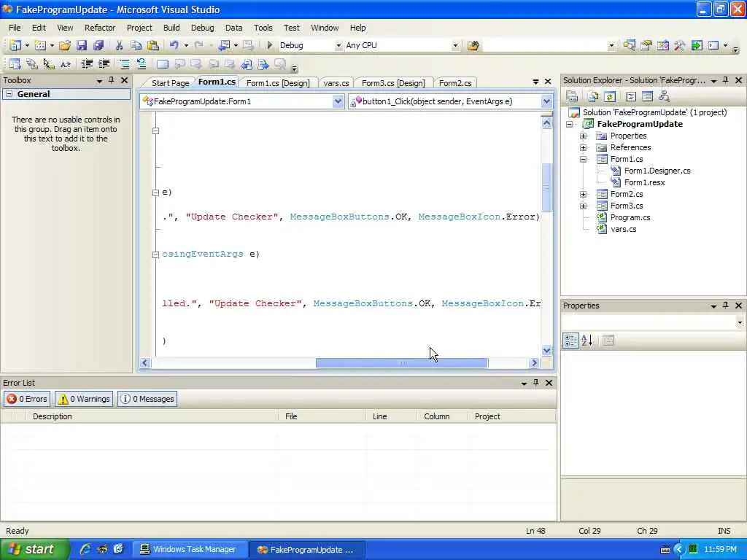Click the Find in Files icon

click(x=473, y=45)
